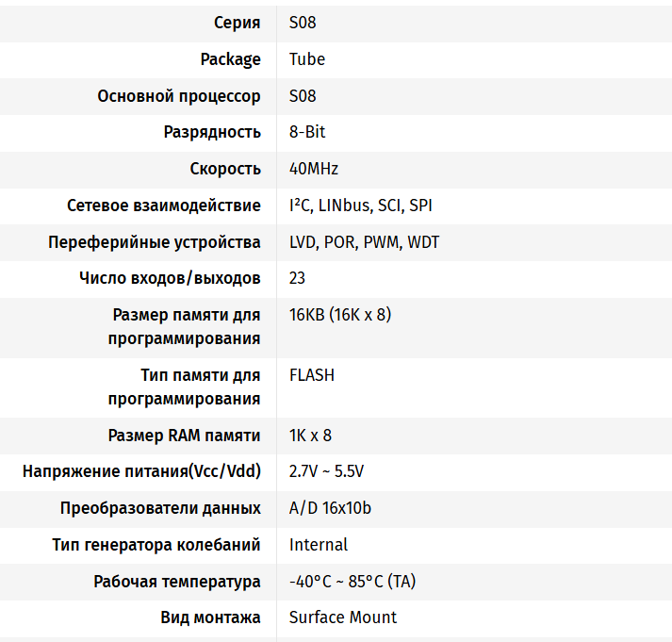
Task: Select the "A/D 16x10b" converter value
Action: tap(330, 508)
